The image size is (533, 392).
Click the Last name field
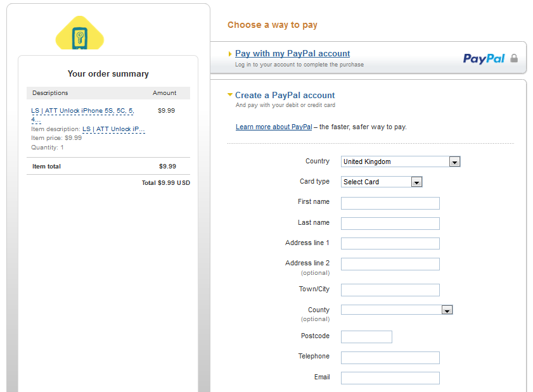tap(390, 224)
